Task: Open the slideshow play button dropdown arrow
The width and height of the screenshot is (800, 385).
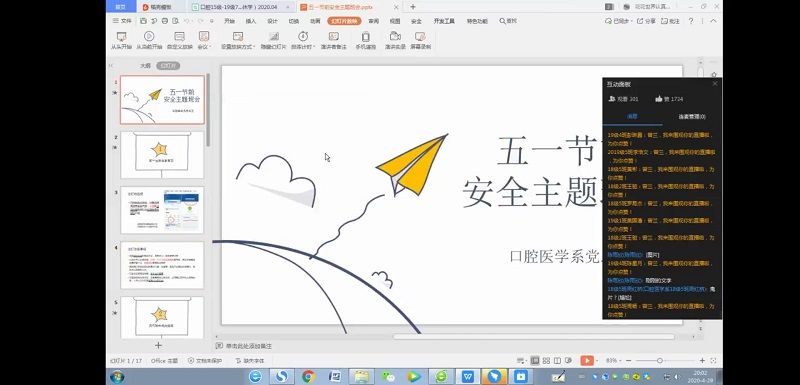Action: tap(597, 361)
